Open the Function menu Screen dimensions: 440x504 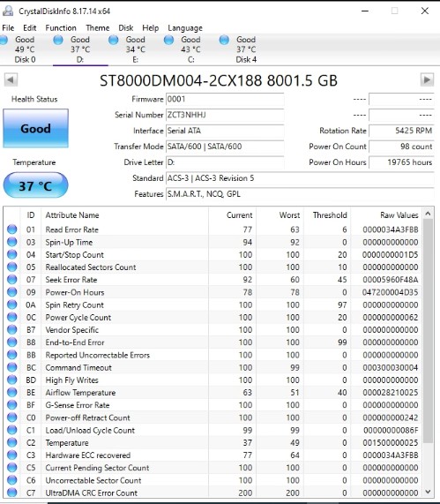point(61,28)
